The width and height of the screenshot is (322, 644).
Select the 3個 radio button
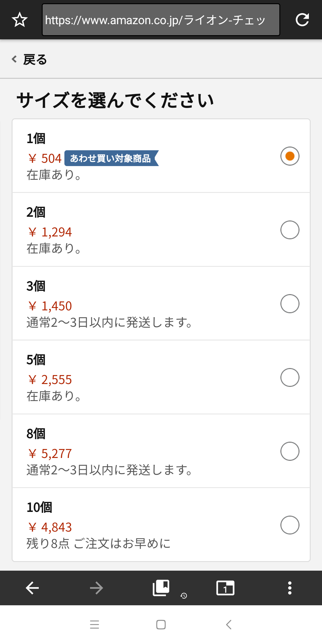point(290,304)
